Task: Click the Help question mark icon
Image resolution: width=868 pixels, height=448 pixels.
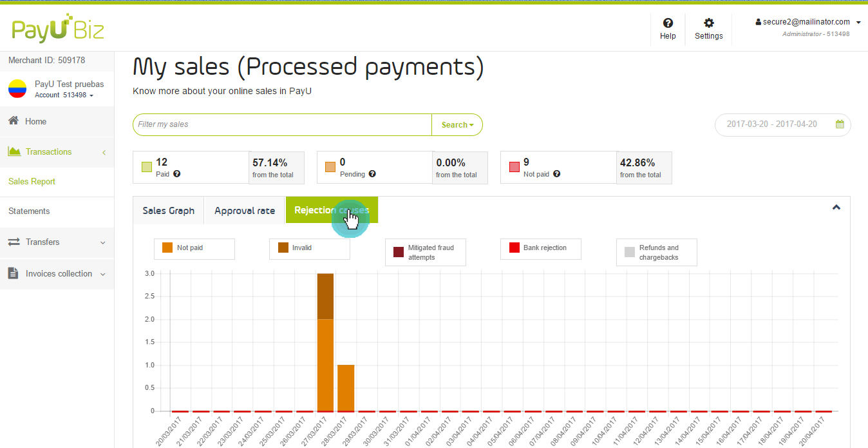Action: click(x=668, y=23)
